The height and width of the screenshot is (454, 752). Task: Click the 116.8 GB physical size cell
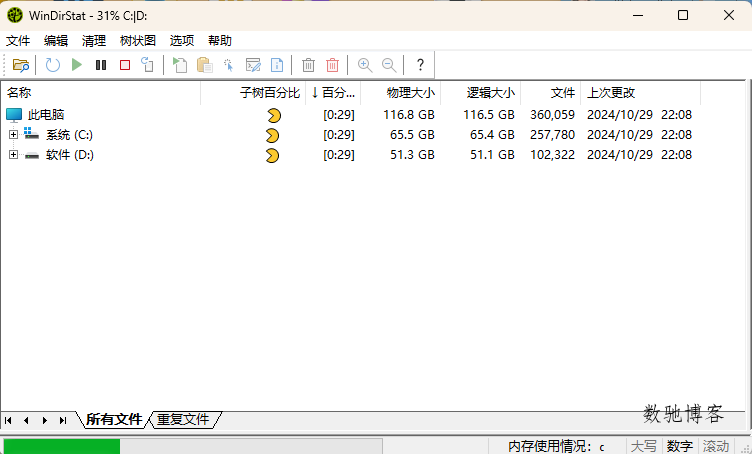(409, 115)
